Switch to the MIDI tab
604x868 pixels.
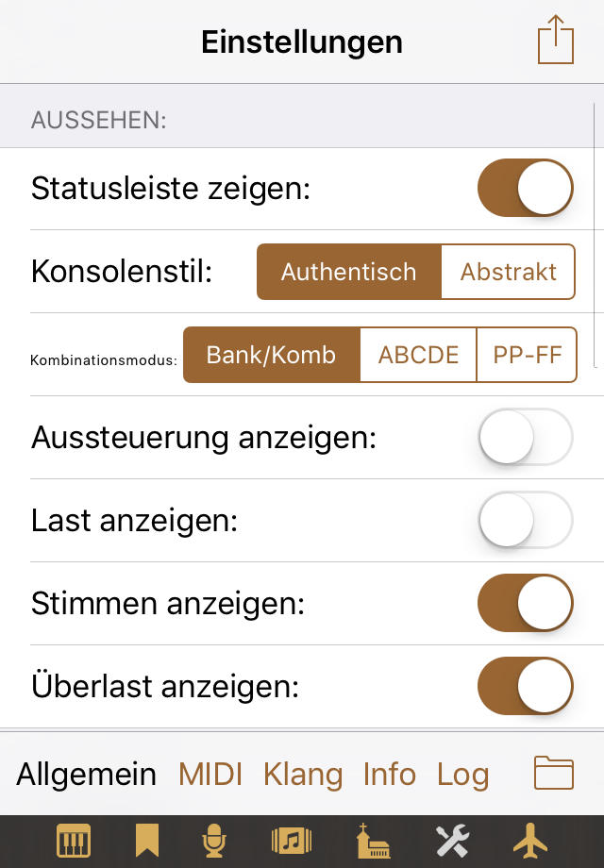pyautogui.click(x=210, y=775)
